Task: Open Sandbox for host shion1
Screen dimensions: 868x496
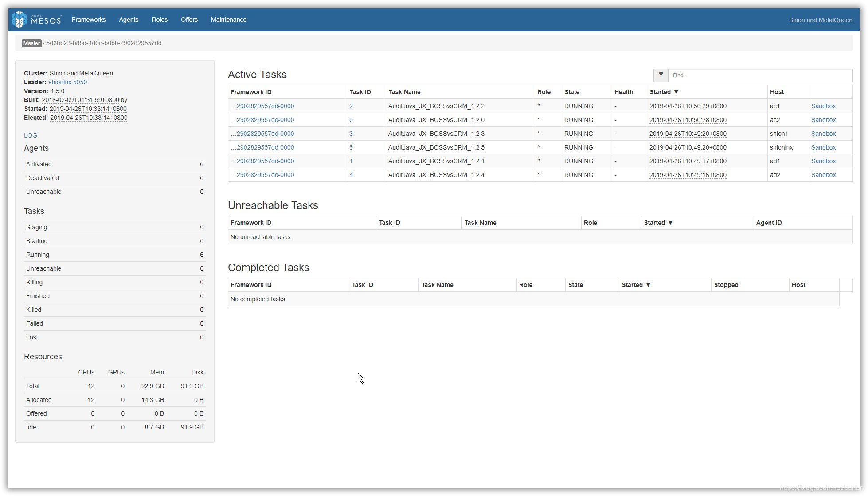Action: 823,134
